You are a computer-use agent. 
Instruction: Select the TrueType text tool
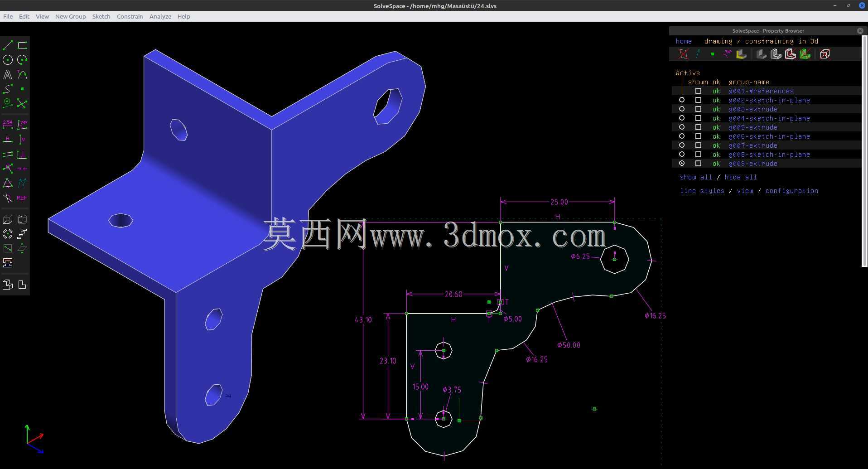tap(8, 74)
